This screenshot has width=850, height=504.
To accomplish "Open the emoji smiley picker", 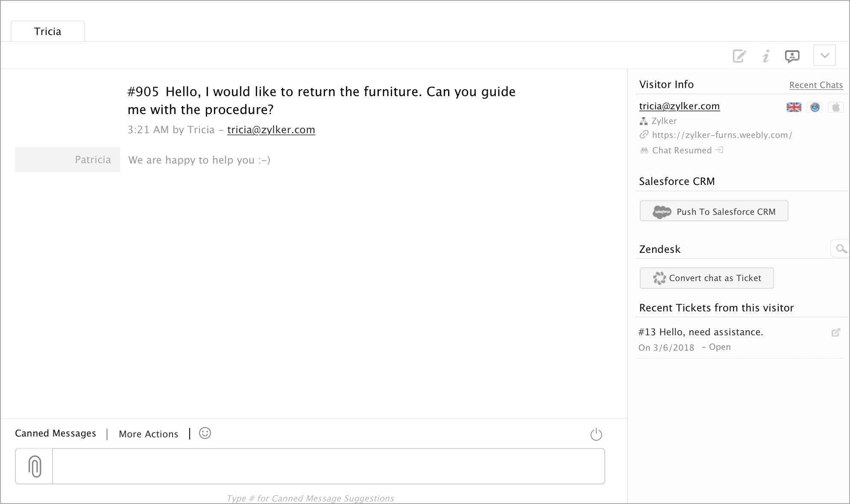I will (x=205, y=433).
